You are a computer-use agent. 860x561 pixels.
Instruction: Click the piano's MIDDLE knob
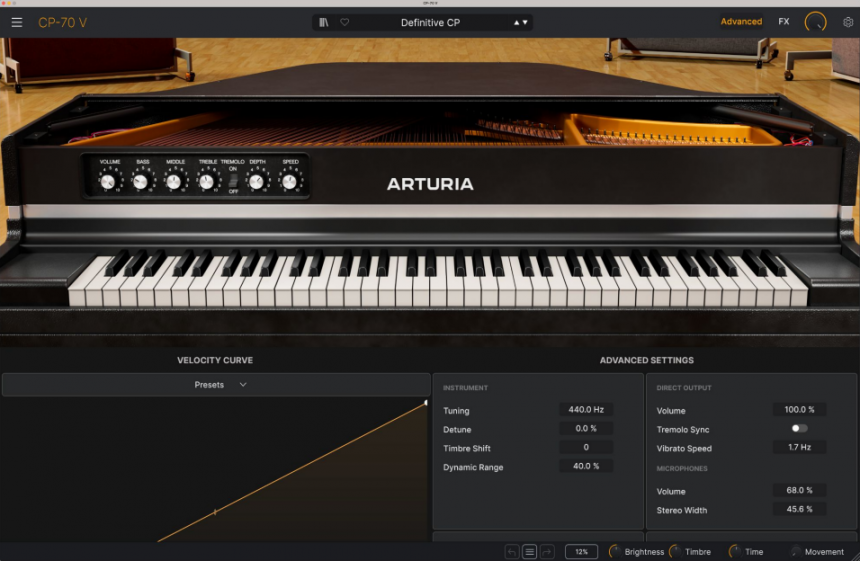(x=174, y=182)
